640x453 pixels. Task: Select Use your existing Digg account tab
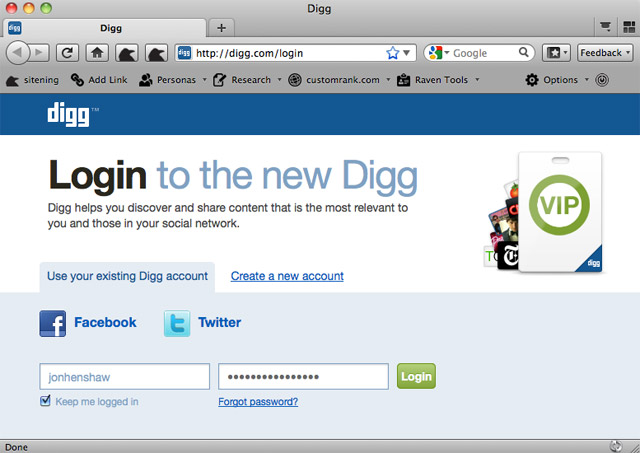click(x=127, y=277)
